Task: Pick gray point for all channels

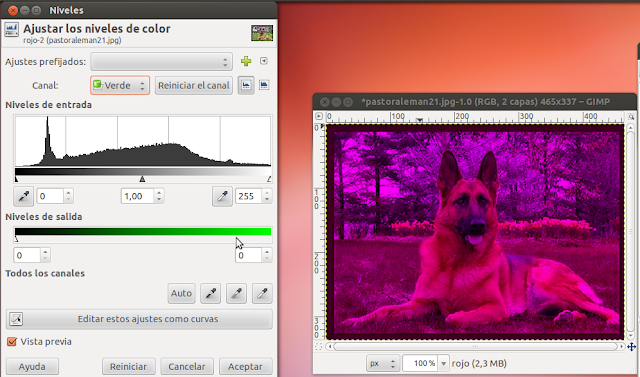Action: tap(236, 293)
